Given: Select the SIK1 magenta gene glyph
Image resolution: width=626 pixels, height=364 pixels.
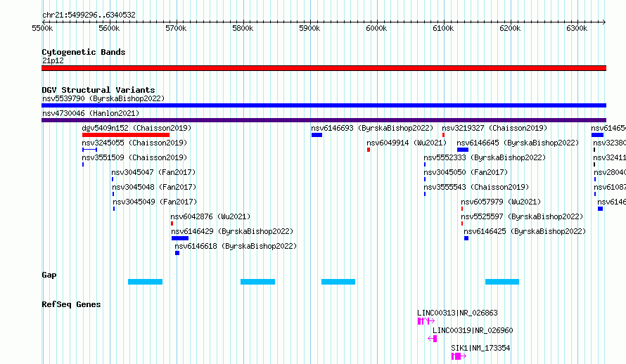Looking at the screenshot, I should tap(459, 356).
